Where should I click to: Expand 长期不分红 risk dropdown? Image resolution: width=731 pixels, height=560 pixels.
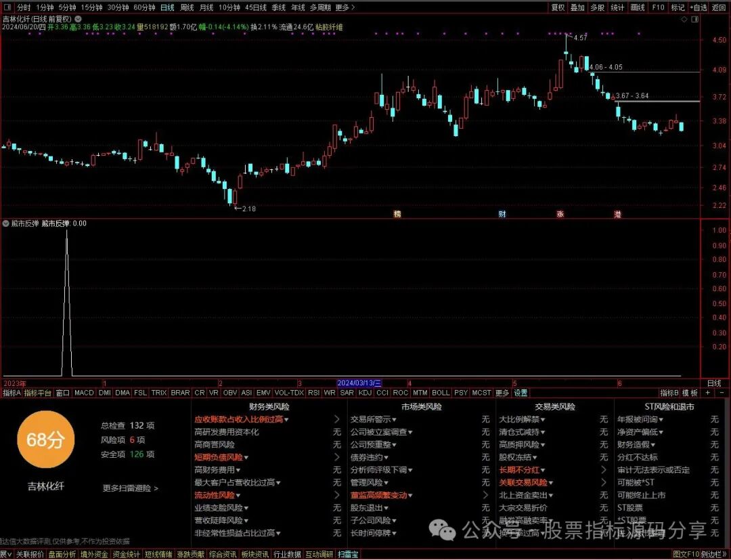pos(543,470)
